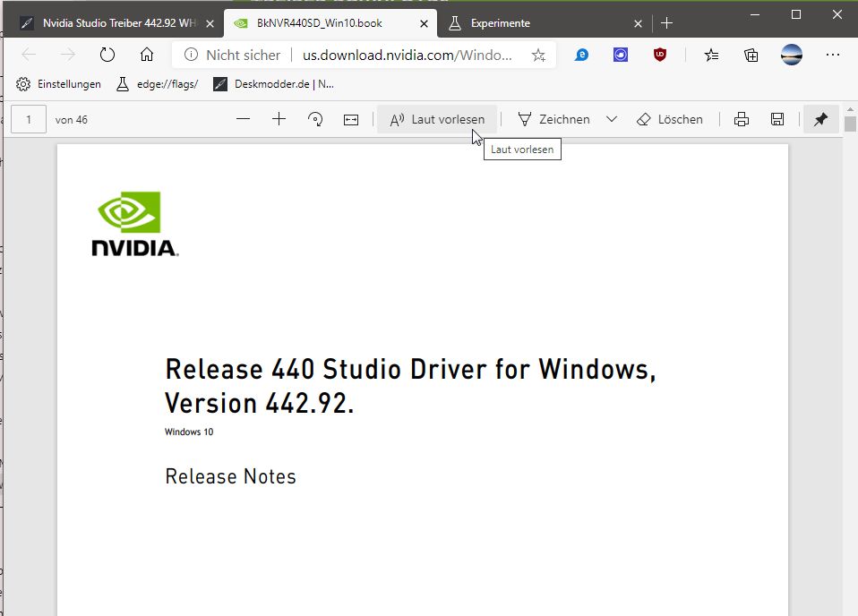The image size is (858, 616).
Task: Zoom in the PDF with plus
Action: (279, 119)
